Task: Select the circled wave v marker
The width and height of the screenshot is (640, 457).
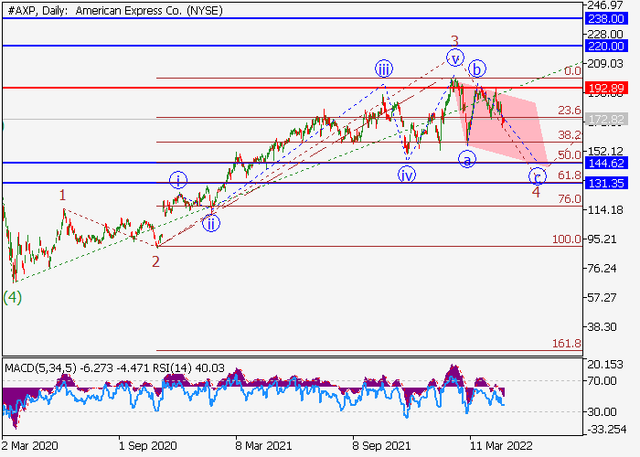Action: pos(455,57)
